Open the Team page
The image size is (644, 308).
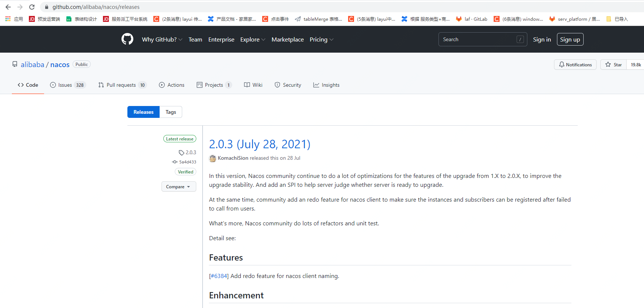(195, 39)
